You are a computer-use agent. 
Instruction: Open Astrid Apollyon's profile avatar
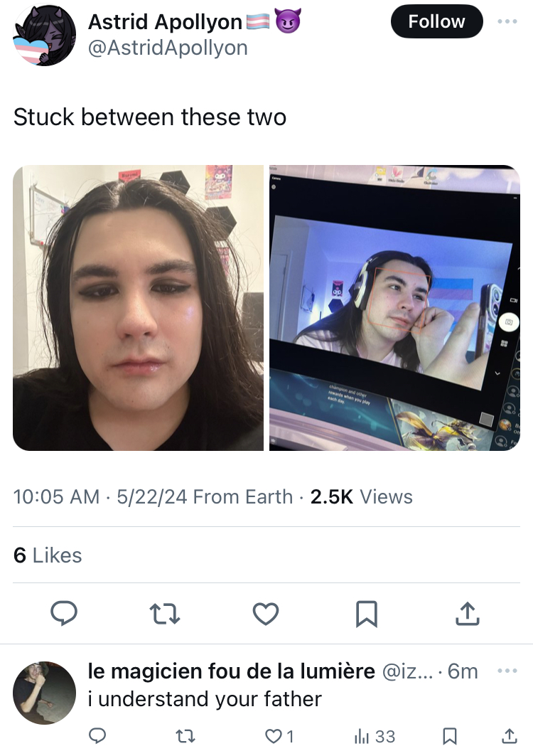(44, 35)
